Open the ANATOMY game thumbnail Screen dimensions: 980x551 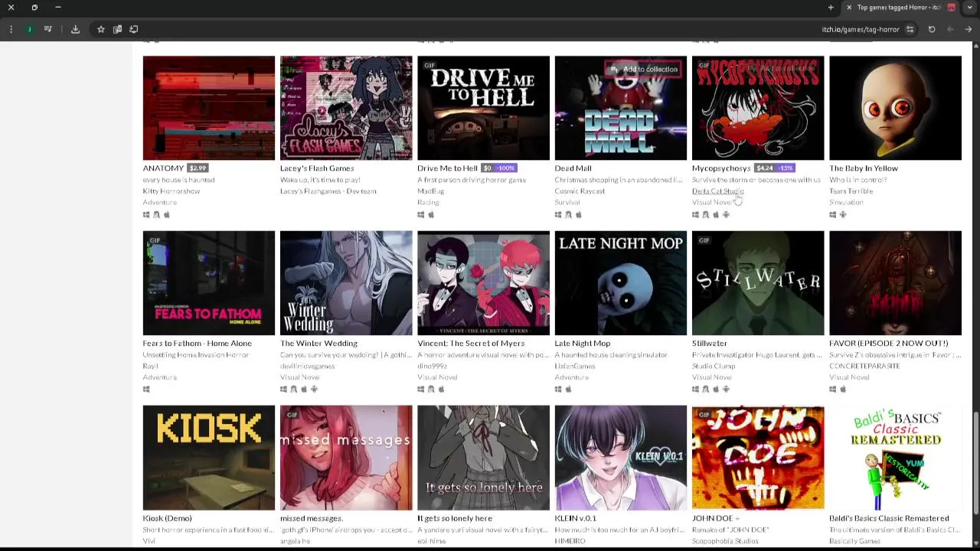208,108
